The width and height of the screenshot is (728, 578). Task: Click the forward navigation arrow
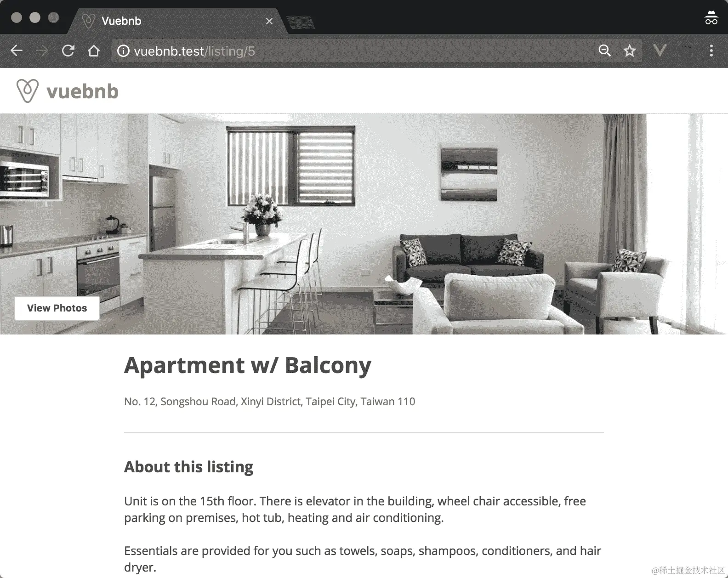42,51
